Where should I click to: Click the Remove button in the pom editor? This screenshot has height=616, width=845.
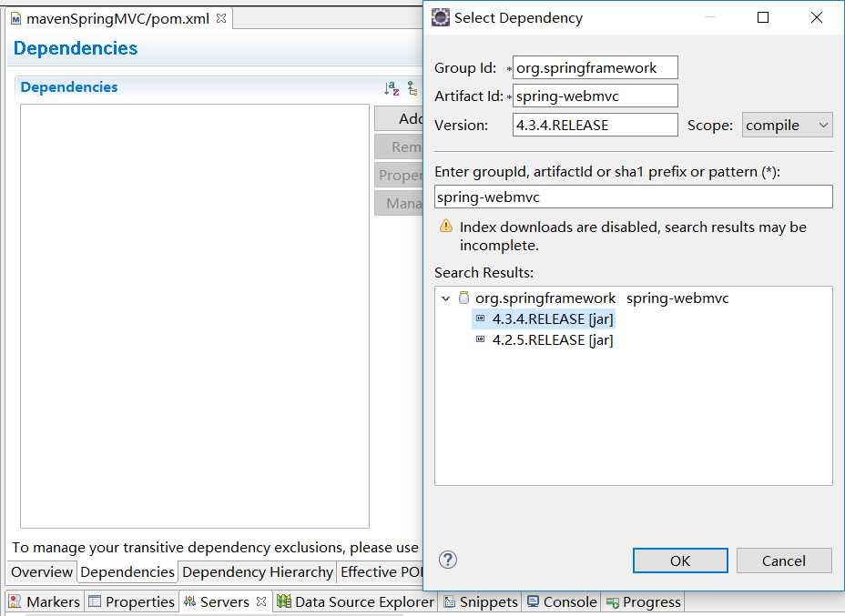pos(399,147)
